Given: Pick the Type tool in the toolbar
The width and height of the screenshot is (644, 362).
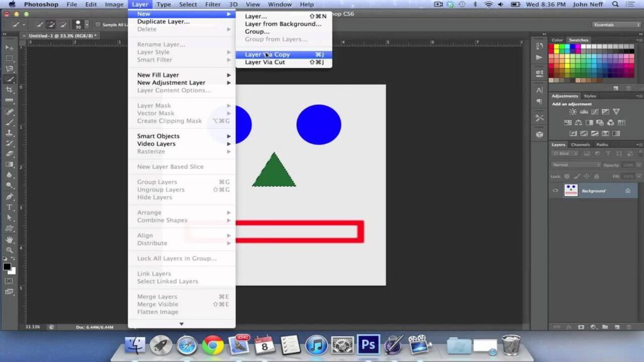Looking at the screenshot, I should click(9, 207).
